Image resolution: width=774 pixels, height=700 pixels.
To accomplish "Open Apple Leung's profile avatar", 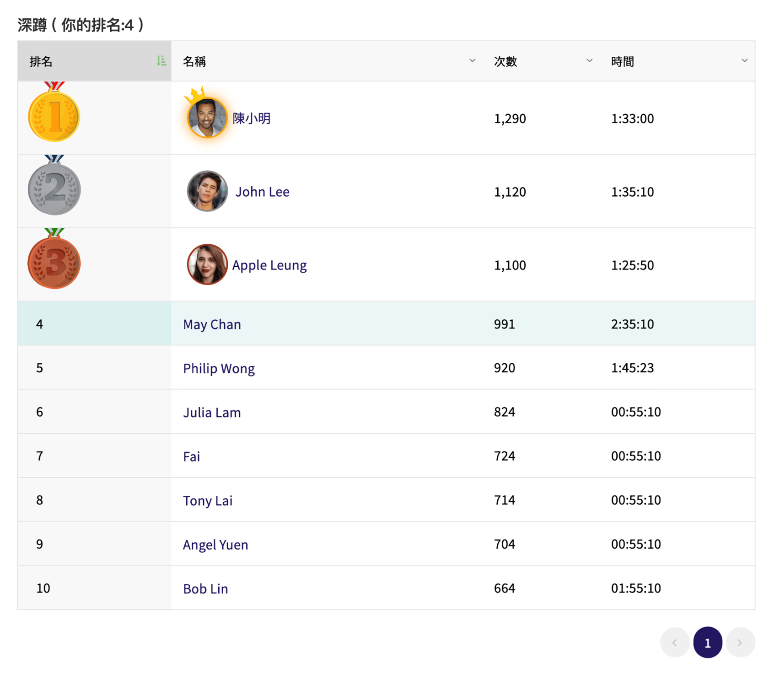I will (x=207, y=264).
